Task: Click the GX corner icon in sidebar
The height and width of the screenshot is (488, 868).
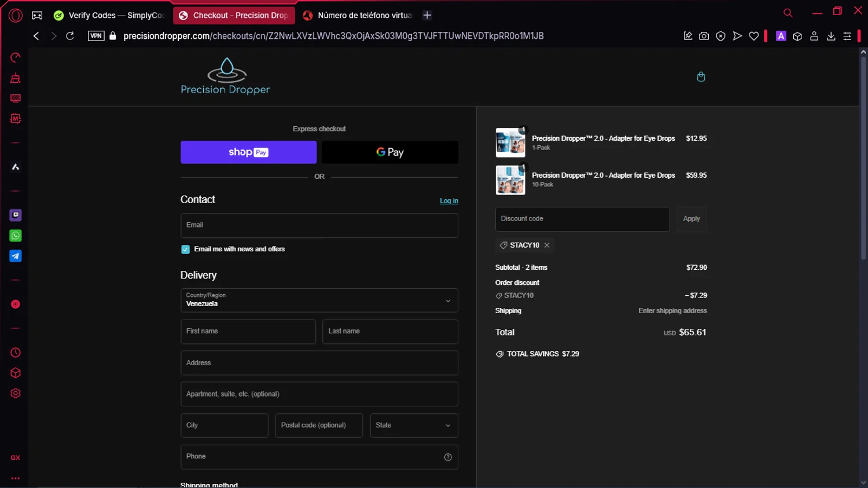Action: tap(16, 458)
